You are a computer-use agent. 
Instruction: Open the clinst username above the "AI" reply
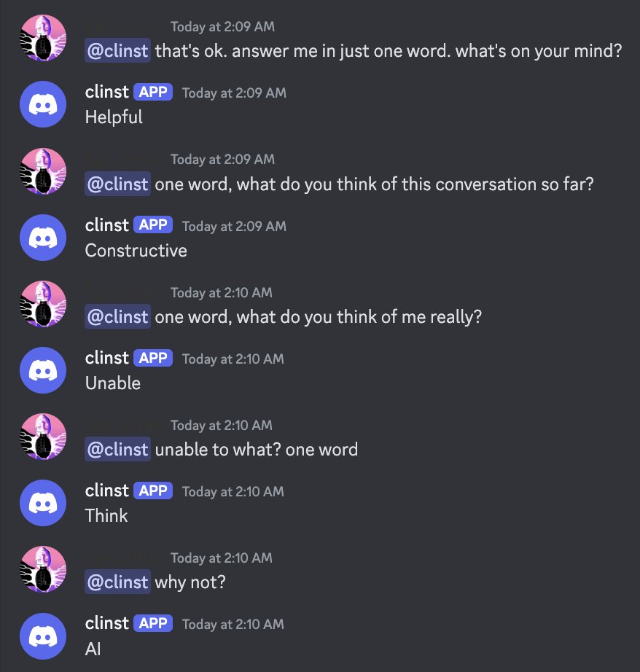tap(106, 623)
